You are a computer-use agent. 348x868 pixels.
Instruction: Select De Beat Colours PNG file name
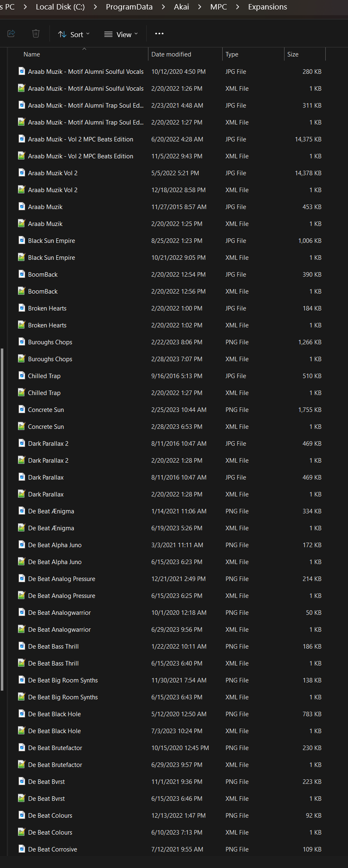pos(50,816)
